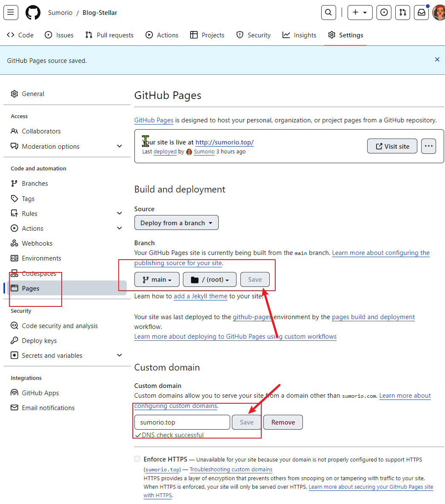Screen dimensions: 445x504
Task: Open the create new plus menu
Action: (x=360, y=12)
